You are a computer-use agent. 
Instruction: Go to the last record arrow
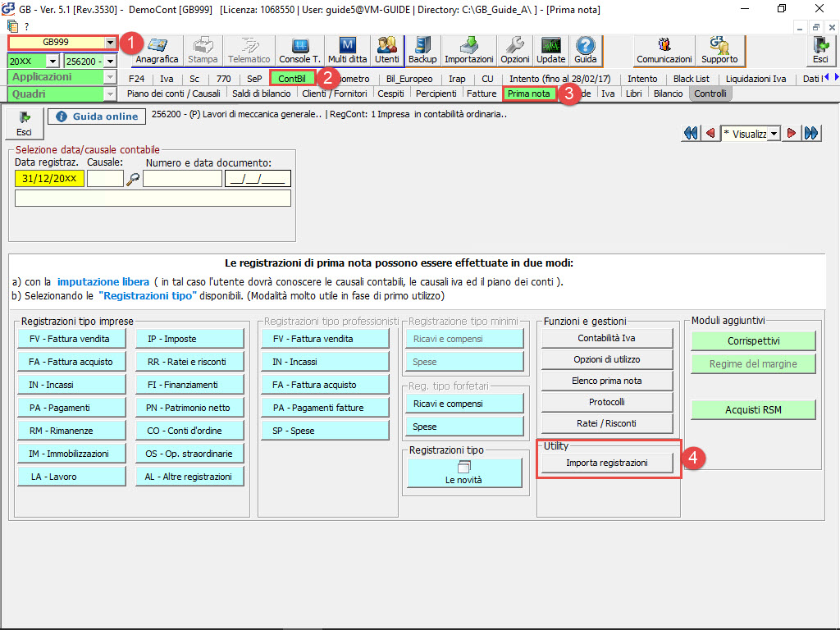click(x=811, y=134)
